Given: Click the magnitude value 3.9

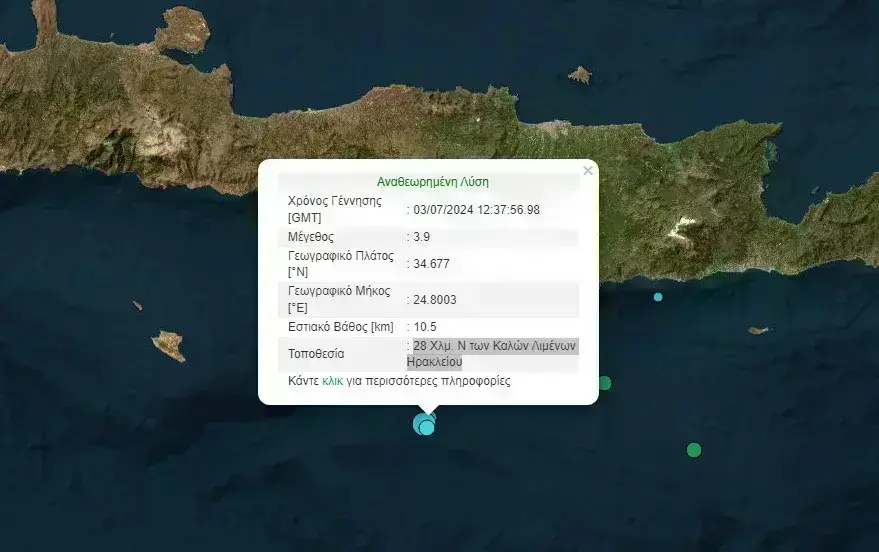Looking at the screenshot, I should [424, 237].
